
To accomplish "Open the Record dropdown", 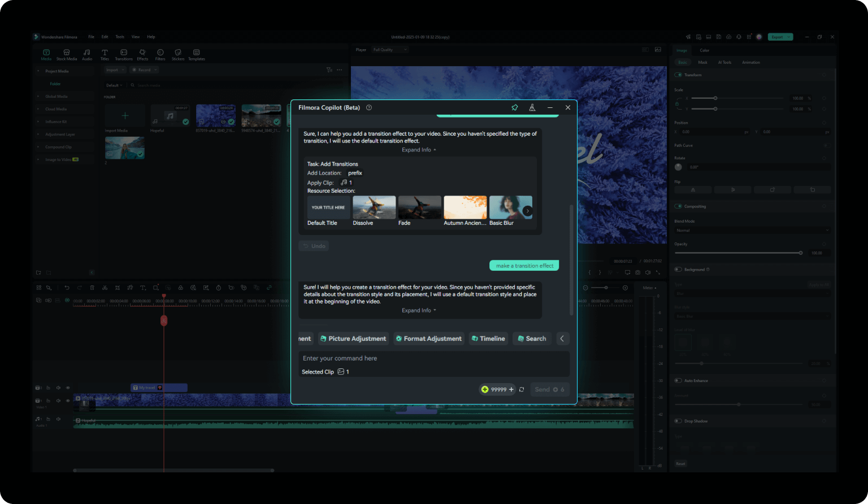I will [x=145, y=70].
